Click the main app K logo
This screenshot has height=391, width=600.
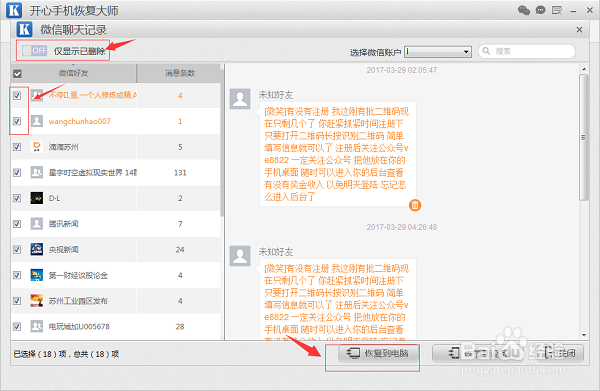pyautogui.click(x=14, y=10)
